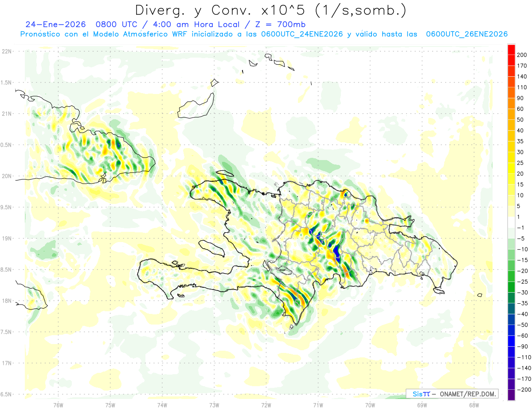This screenshot has width=532, height=411.
Task: Click the '69W' longitude label
Action: tap(422, 405)
